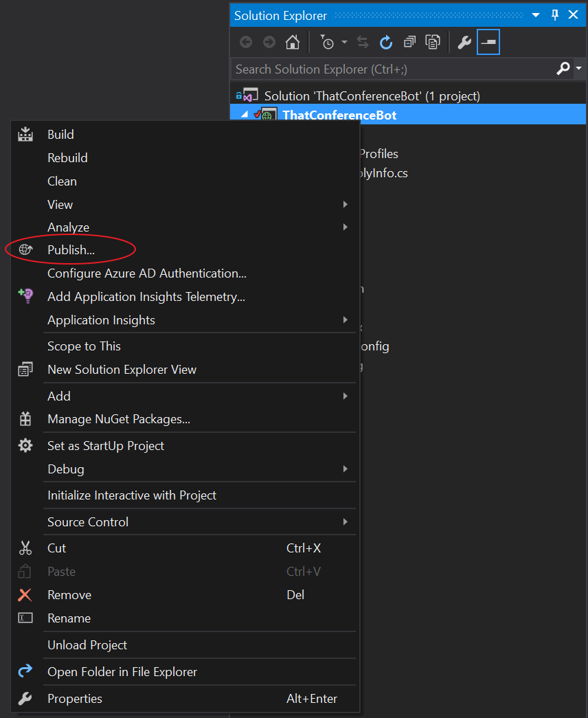Viewport: 588px width, 718px height.
Task: Click the Pending Changes Filter clock icon
Action: click(327, 43)
